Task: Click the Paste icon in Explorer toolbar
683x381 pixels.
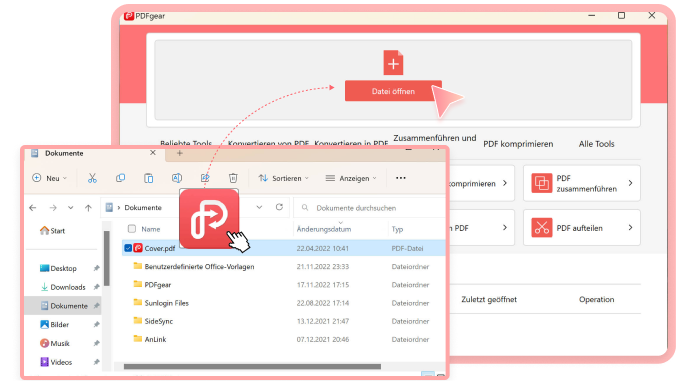Action: tap(149, 178)
